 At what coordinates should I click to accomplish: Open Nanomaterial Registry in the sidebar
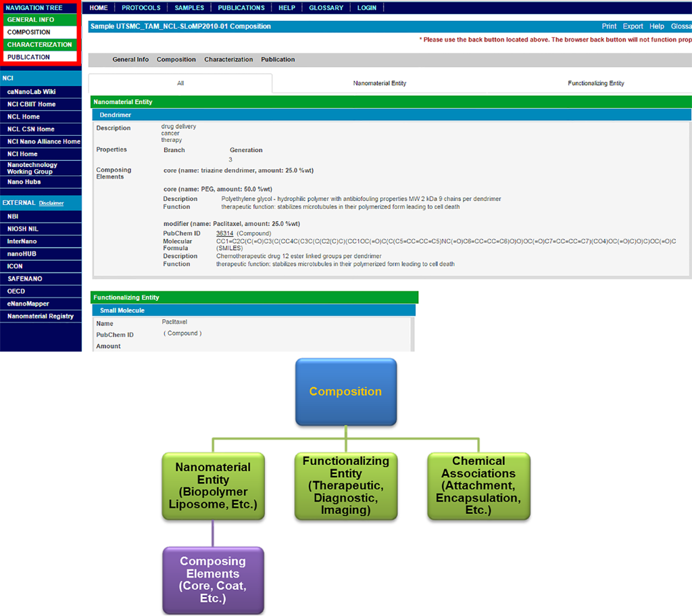point(41,316)
